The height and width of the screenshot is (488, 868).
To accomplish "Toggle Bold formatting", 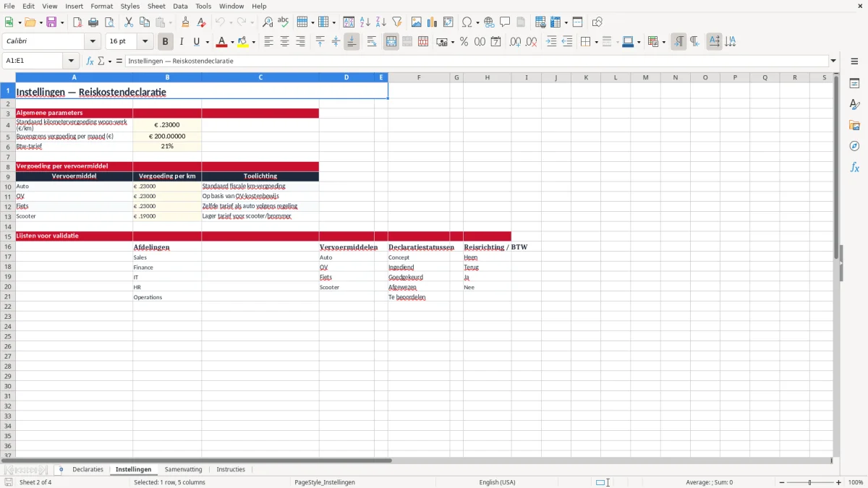I will click(166, 42).
